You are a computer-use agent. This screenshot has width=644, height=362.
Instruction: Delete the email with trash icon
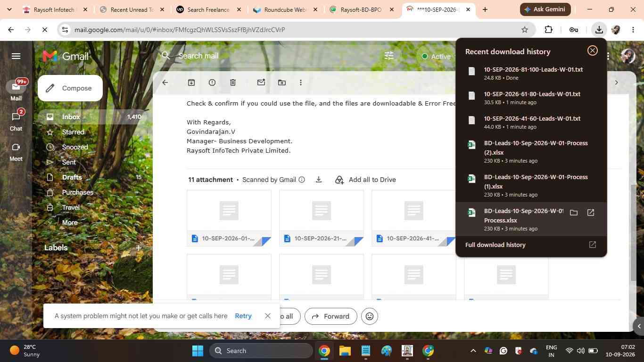233,82
